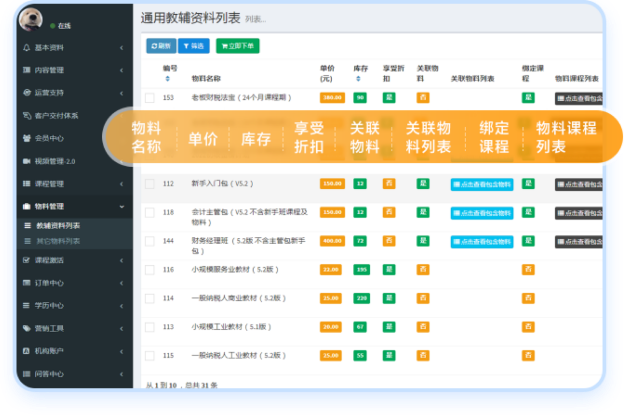Click material name 新手入门包（V5.2）
This screenshot has width=626, height=416.
(x=222, y=184)
